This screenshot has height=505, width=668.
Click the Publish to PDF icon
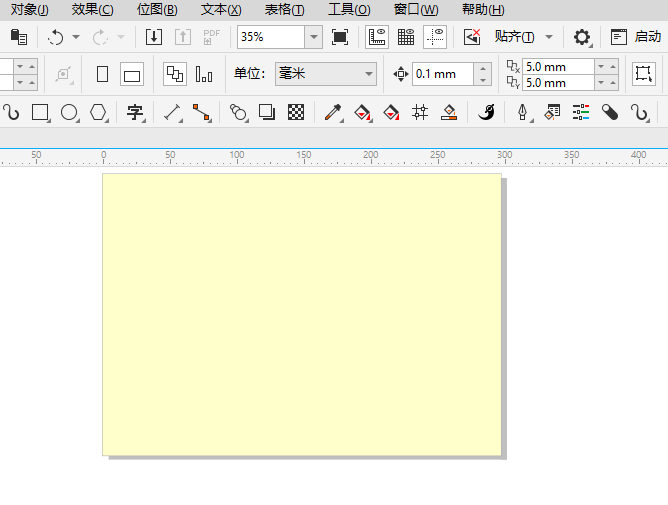point(211,37)
